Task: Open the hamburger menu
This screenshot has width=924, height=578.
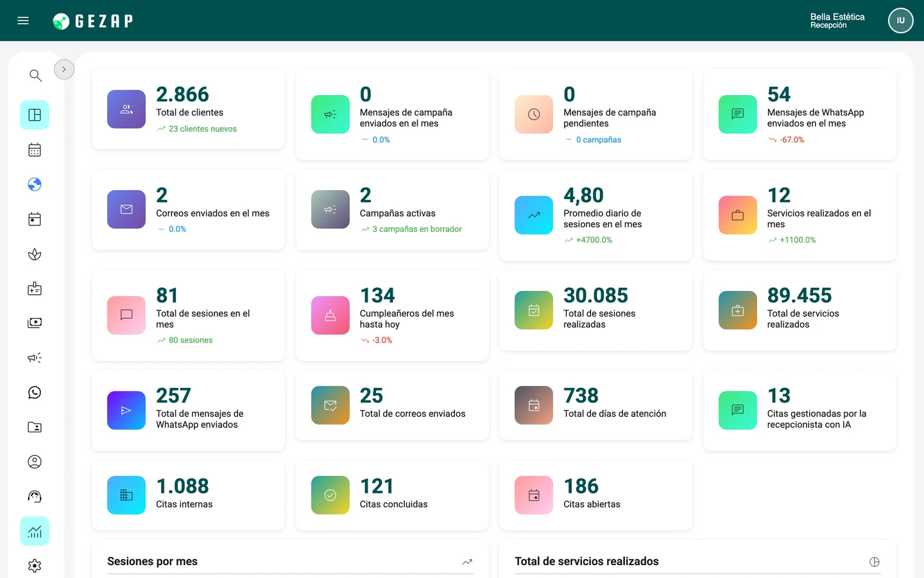Action: pyautogui.click(x=23, y=21)
